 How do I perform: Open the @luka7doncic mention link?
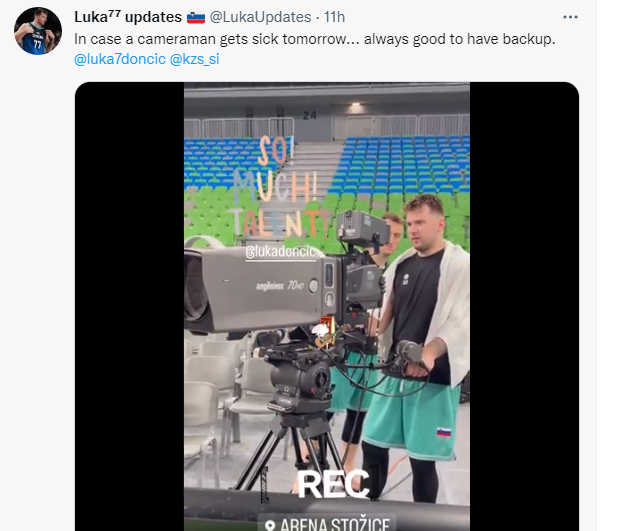point(120,59)
